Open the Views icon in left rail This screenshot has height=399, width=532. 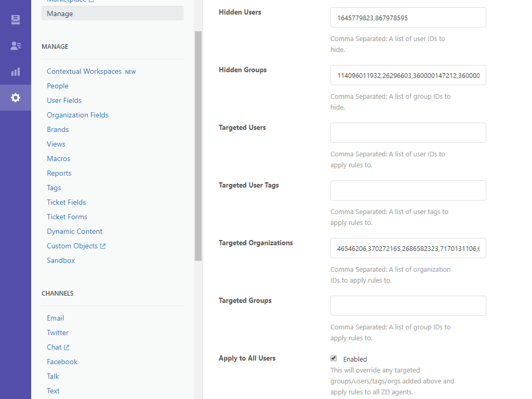point(16,20)
